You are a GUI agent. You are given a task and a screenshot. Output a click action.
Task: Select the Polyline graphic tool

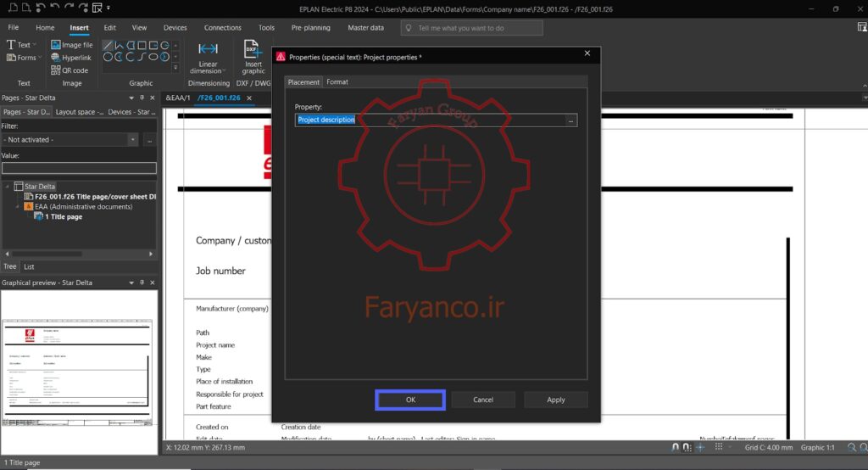(x=119, y=46)
